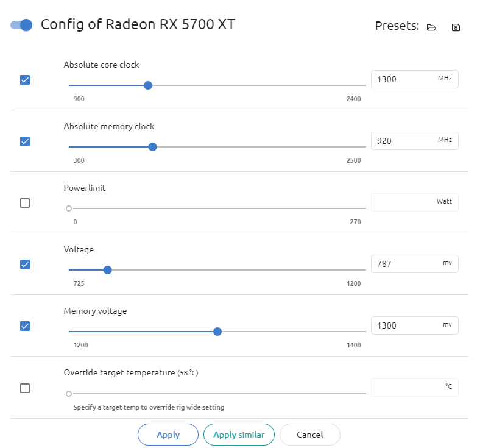Toggle the Radeon RX 5700 XT config switch

tap(21, 25)
